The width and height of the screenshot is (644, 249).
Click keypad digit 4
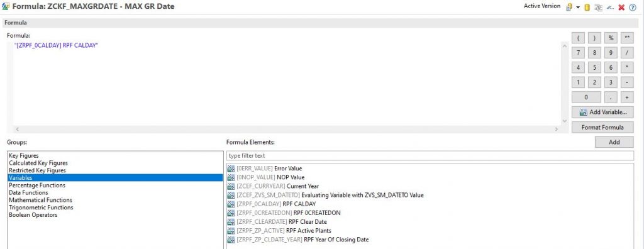(x=578, y=67)
